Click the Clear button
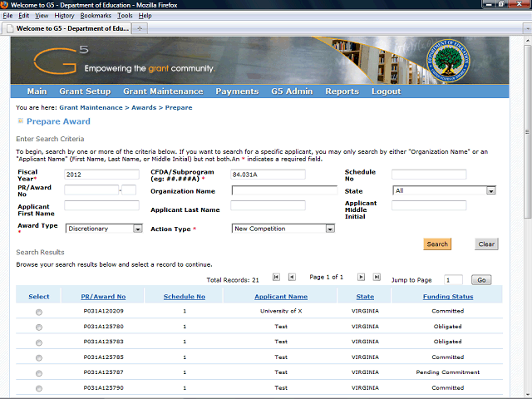The width and height of the screenshot is (532, 399). point(486,244)
